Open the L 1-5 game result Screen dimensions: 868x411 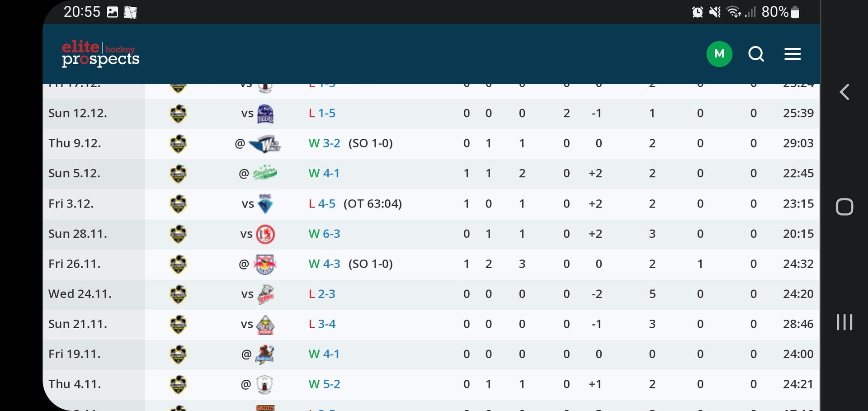tap(322, 113)
